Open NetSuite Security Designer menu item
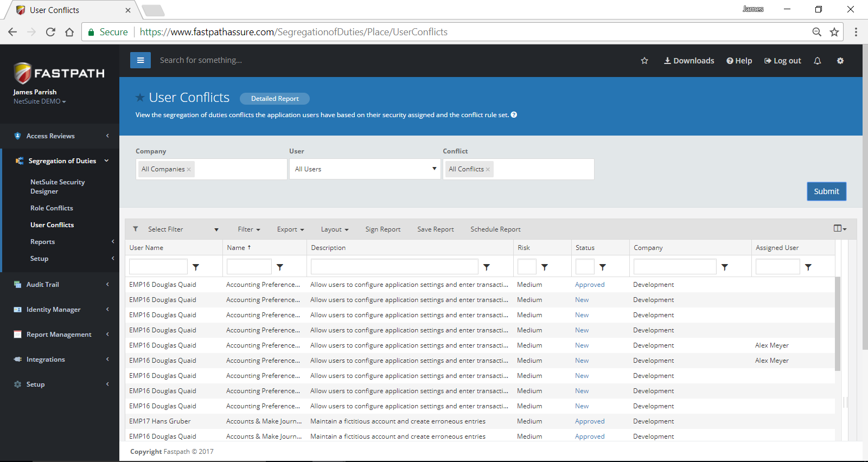Image resolution: width=868 pixels, height=462 pixels. coord(58,187)
